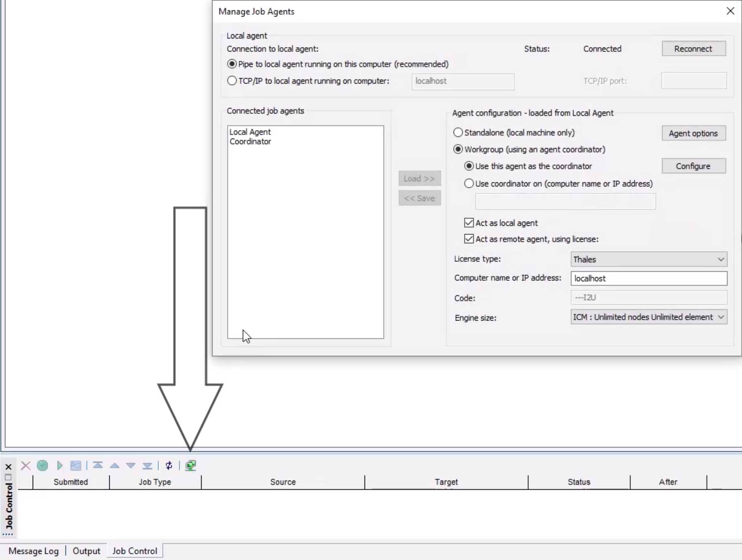Screen dimensions: 742x560
Task: Click the coordinator computer name input field
Action: [566, 202]
